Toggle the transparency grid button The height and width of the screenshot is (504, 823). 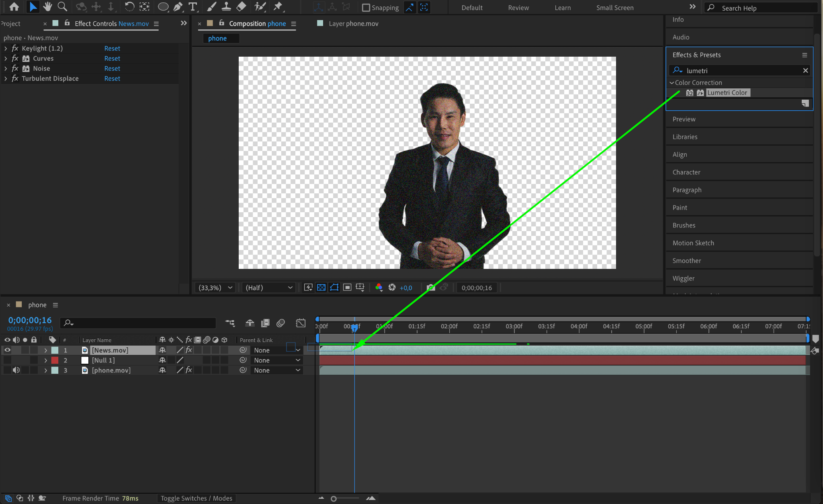pyautogui.click(x=321, y=288)
